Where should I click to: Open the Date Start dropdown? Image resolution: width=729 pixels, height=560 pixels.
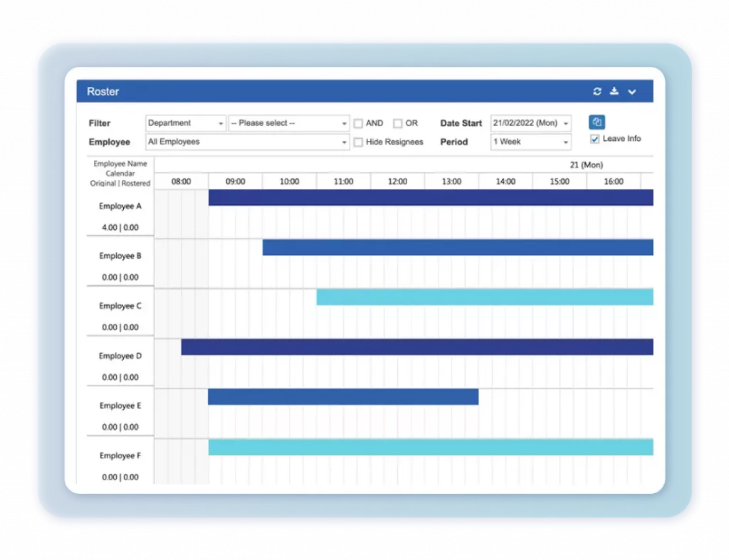point(531,123)
